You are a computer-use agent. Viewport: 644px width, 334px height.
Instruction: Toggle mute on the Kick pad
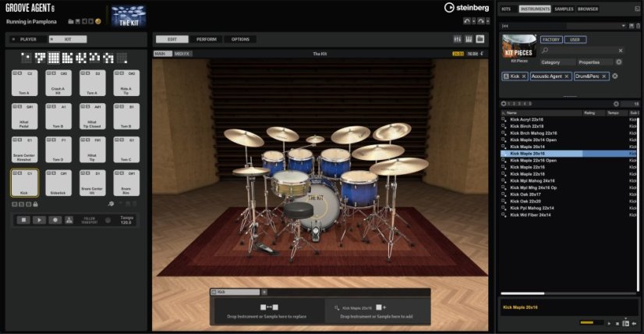click(x=14, y=173)
